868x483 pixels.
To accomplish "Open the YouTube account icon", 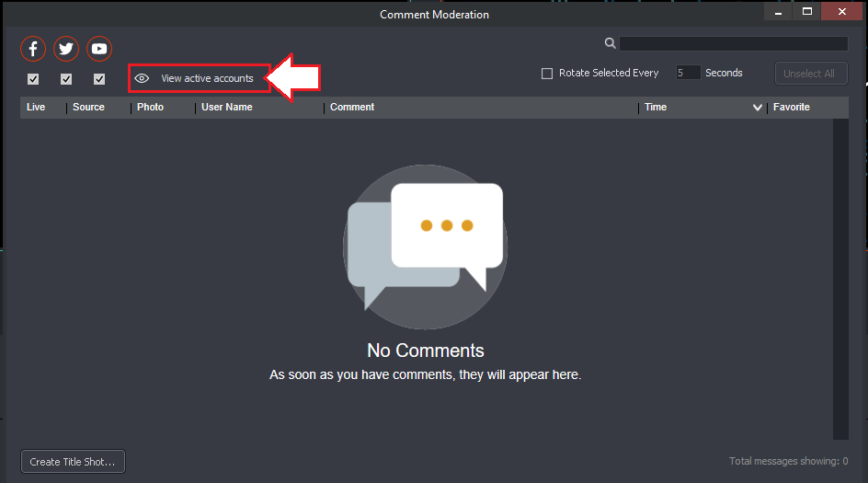I will point(99,49).
